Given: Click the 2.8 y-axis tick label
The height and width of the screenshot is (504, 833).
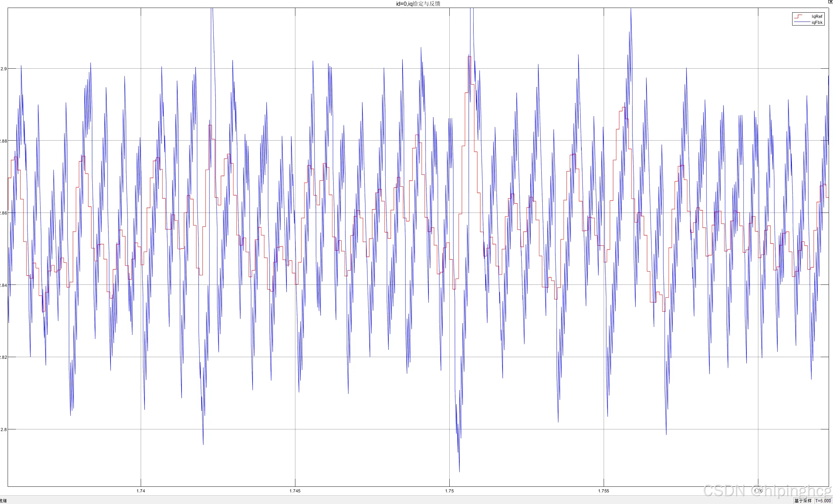Looking at the screenshot, I should (3, 430).
